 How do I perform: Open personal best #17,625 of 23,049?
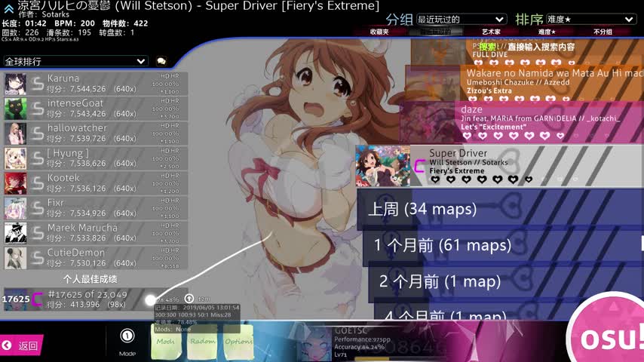(x=95, y=299)
